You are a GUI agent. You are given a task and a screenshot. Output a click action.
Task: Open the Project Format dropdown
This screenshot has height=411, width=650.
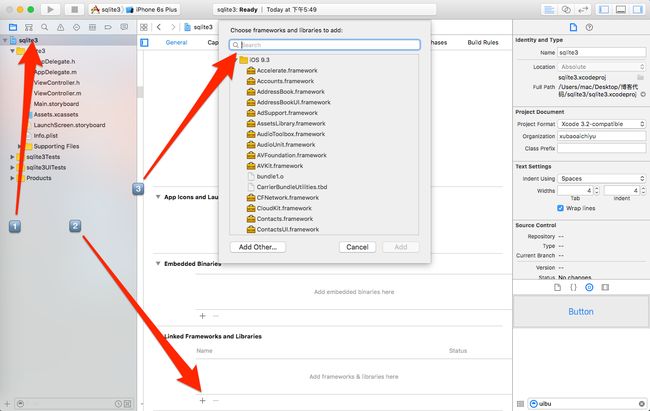pyautogui.click(x=601, y=124)
